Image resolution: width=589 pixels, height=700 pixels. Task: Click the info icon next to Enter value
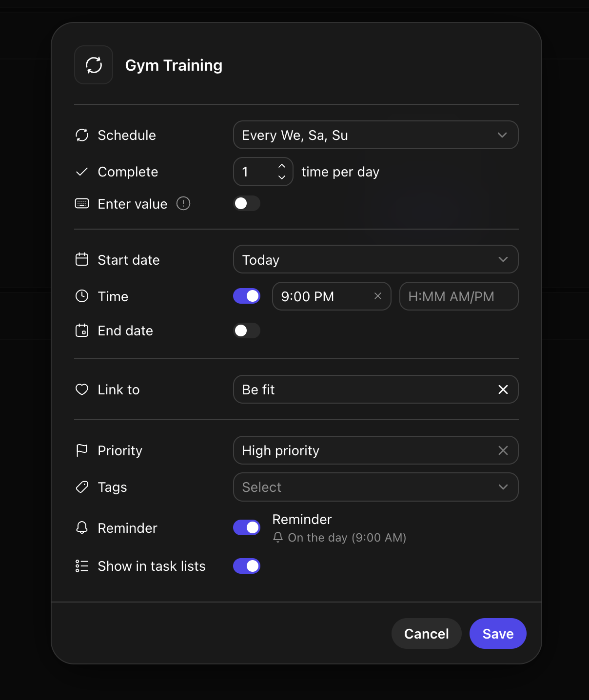pos(183,203)
